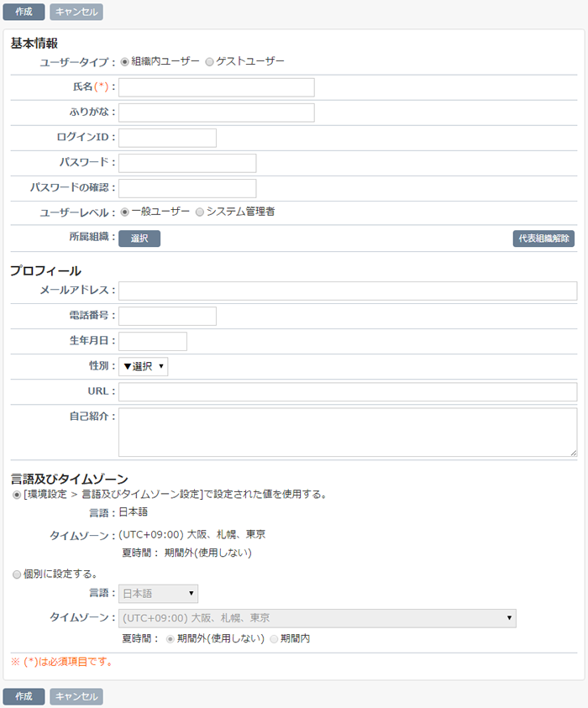Image resolution: width=588 pixels, height=708 pixels.
Task: Select 個別に設定する radio option
Action: [x=18, y=574]
